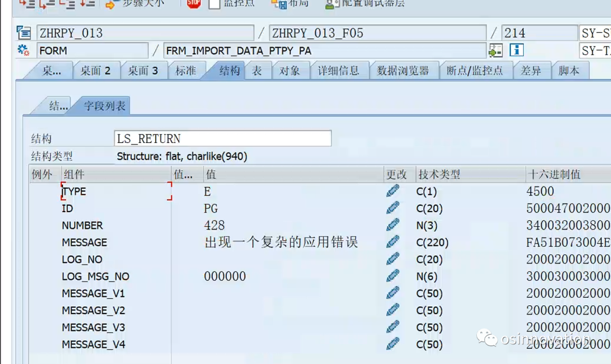Click the pencil icon for LOG_MSG_NO row

point(393,276)
